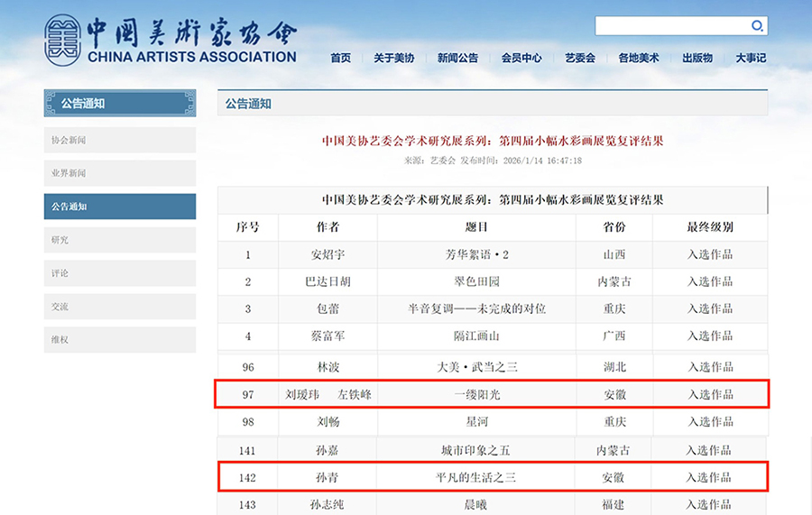
Task: Type in the search input field
Action: click(672, 26)
